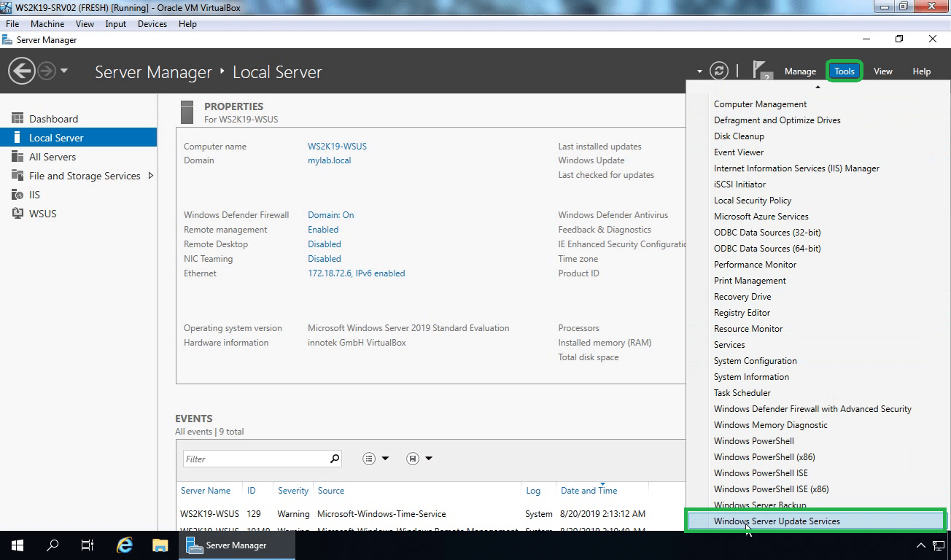The width and height of the screenshot is (951, 560).
Task: Sort events by Log column
Action: [533, 491]
